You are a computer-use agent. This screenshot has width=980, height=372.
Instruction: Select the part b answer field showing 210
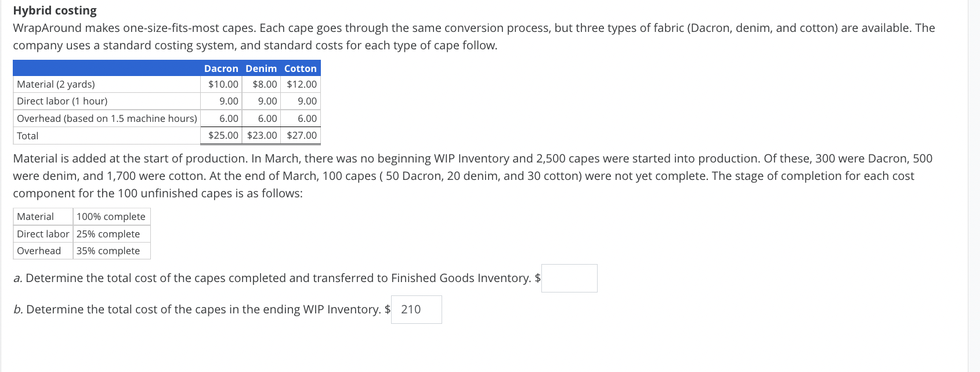click(416, 309)
